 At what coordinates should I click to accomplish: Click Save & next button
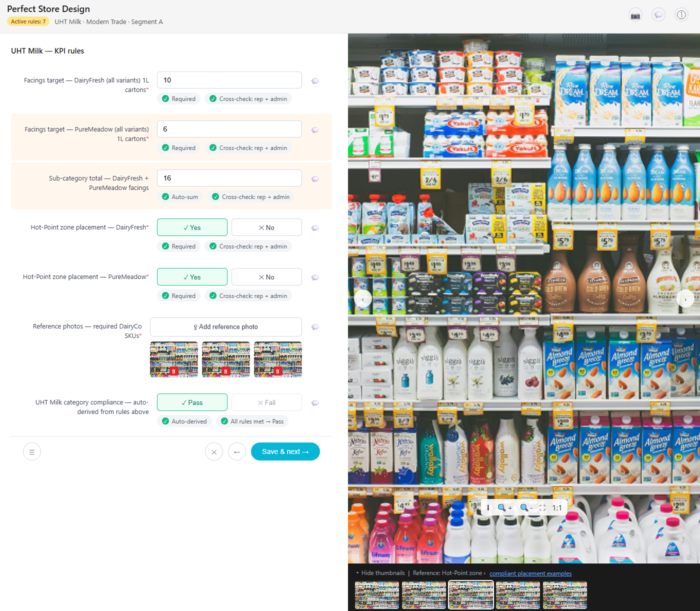tap(285, 451)
